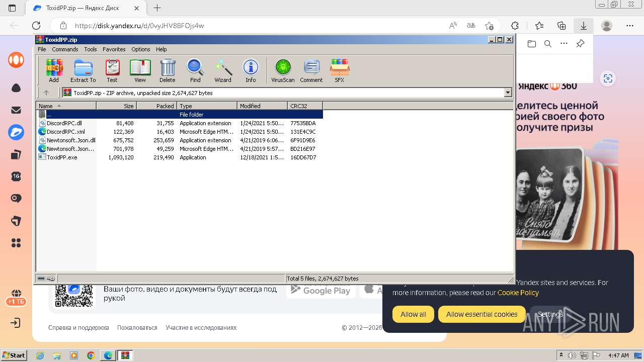Open the Favorites menu
The image size is (644, 362).
tap(114, 49)
